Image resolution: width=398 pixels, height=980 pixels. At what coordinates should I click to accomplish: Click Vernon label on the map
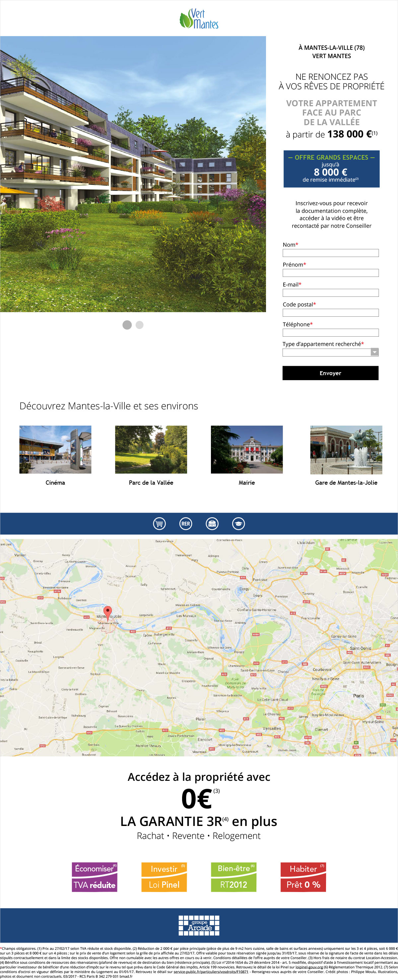point(20,555)
